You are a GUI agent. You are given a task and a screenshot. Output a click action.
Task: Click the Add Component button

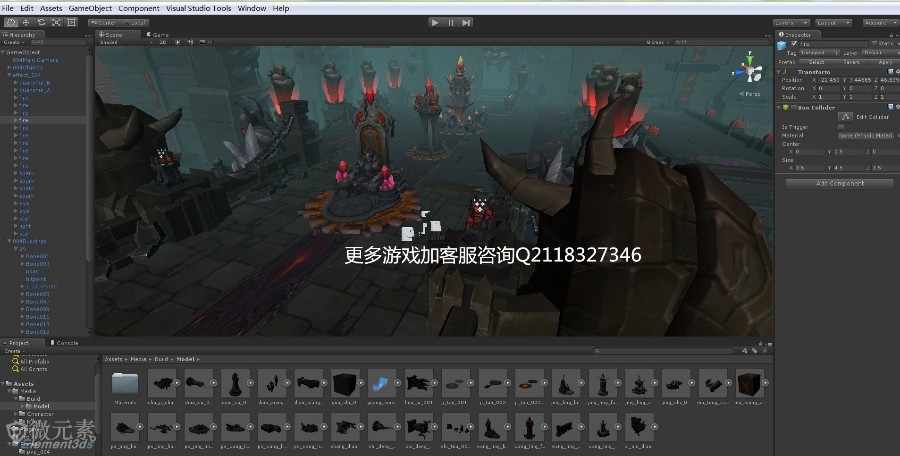(x=839, y=183)
